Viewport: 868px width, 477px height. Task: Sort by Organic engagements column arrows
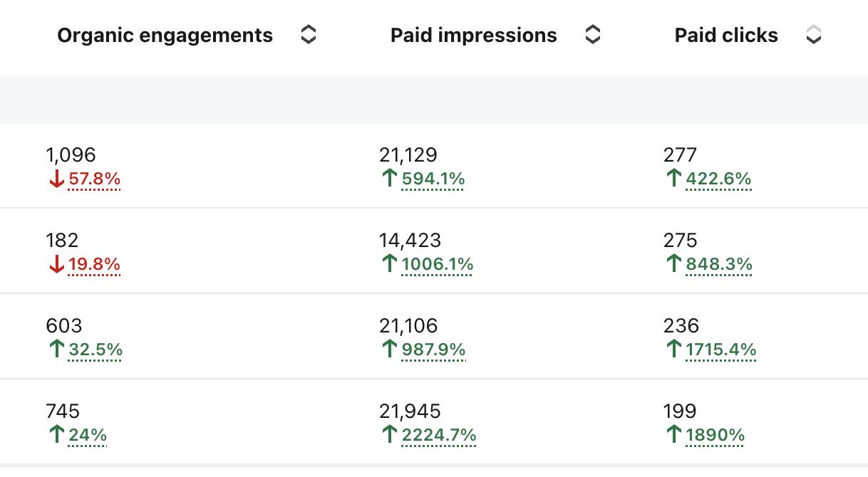(x=308, y=35)
